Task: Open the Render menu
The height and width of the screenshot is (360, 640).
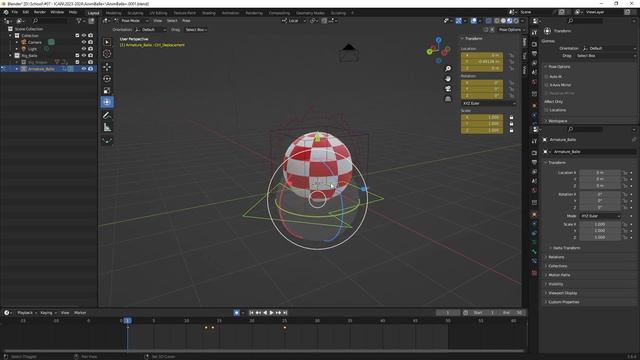Action: tap(40, 12)
